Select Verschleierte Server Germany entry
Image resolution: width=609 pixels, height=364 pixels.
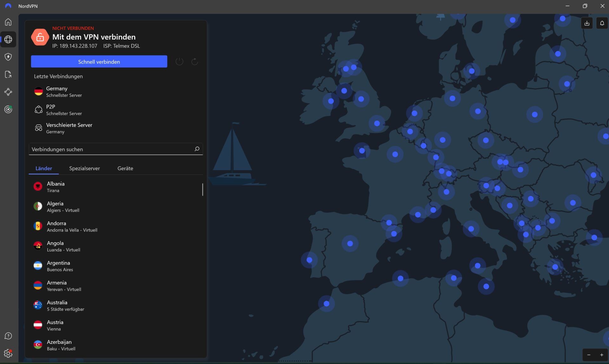pos(116,128)
